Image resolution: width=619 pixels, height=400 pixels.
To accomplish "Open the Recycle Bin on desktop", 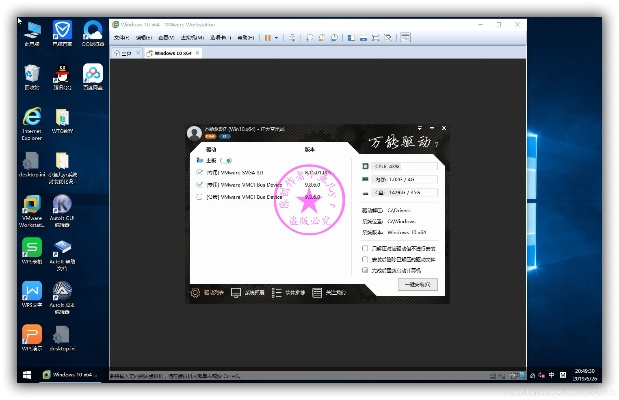I will pos(31,73).
